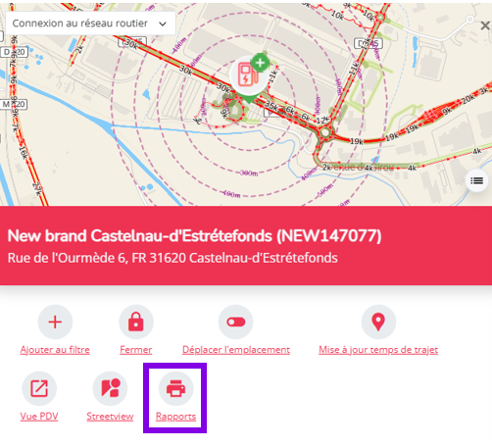
Task: Open the map legend list button
Action: [476, 180]
